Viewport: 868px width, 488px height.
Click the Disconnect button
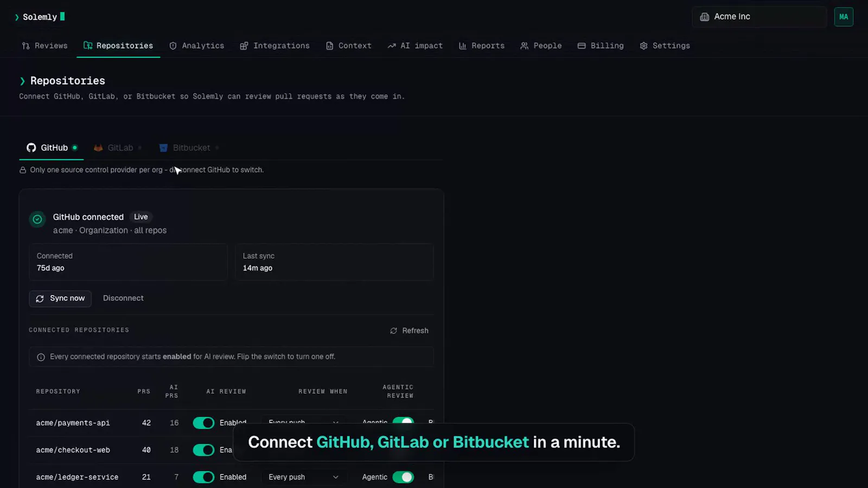tap(123, 298)
